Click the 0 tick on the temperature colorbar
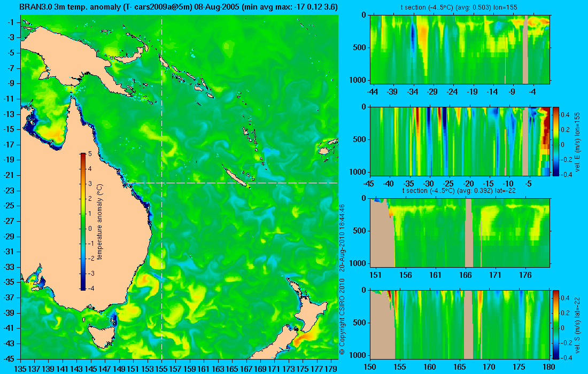This screenshot has width=588, height=374. [90, 229]
